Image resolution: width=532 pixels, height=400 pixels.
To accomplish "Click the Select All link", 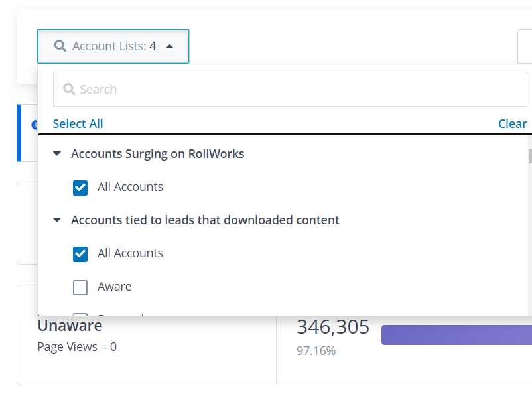I will (78, 124).
